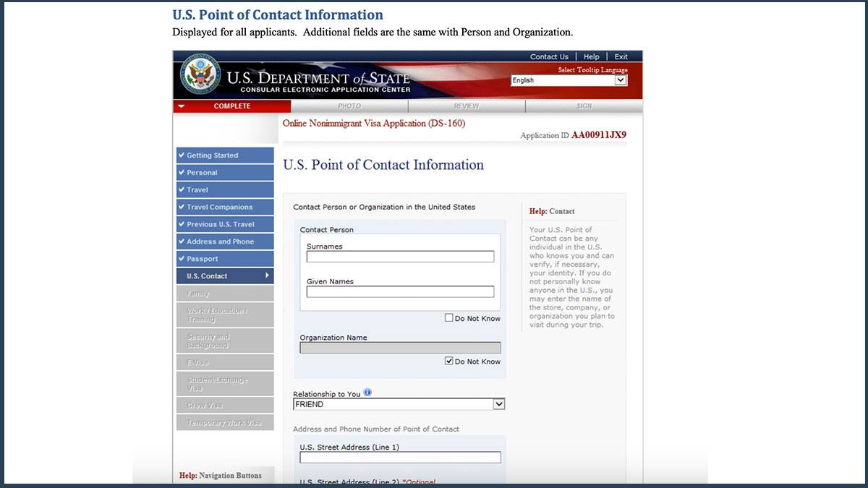Click into the Surnames text field
868x488 pixels.
[400, 257]
